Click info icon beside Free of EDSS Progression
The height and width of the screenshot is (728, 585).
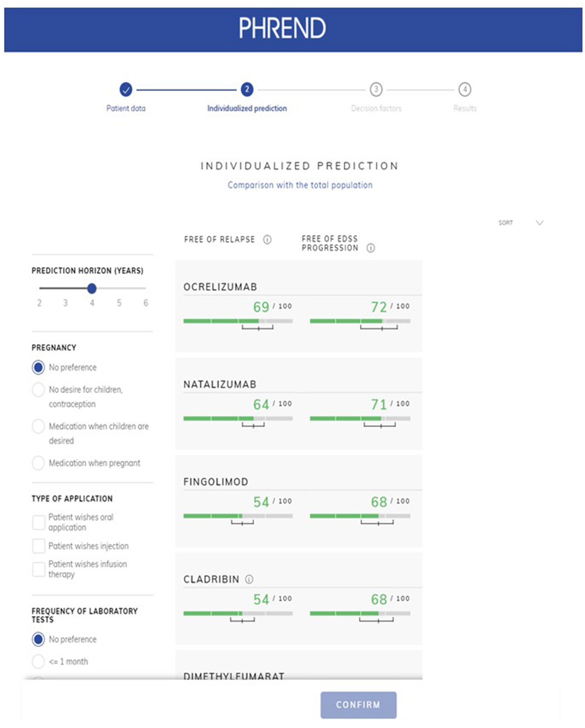click(370, 248)
